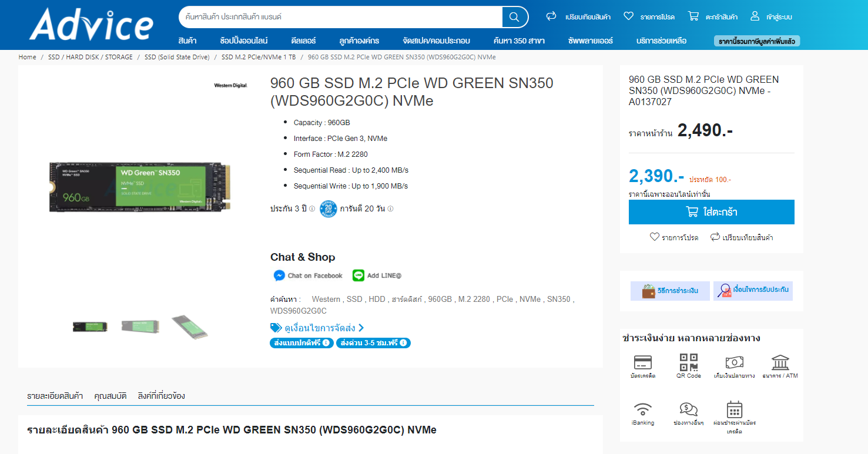Click compare arrows icon under add-to-cart
Image resolution: width=868 pixels, height=454 pixels.
coord(715,237)
